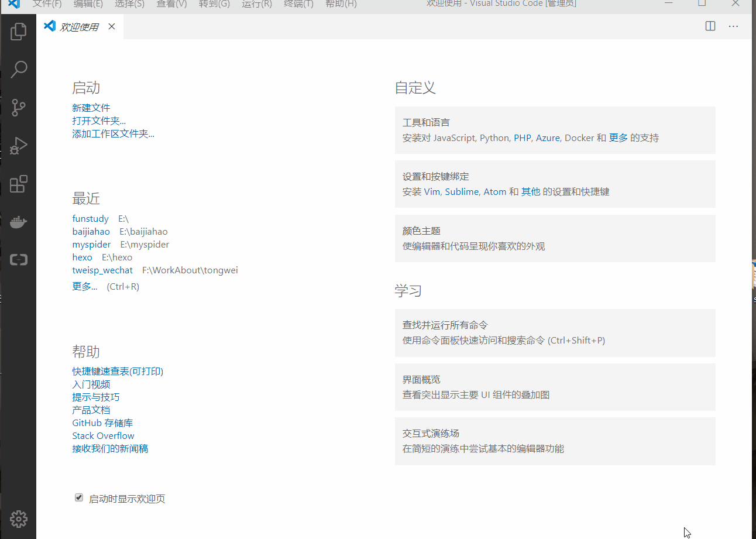Open the Explorer view in activity bar
This screenshot has width=756, height=539.
point(19,32)
